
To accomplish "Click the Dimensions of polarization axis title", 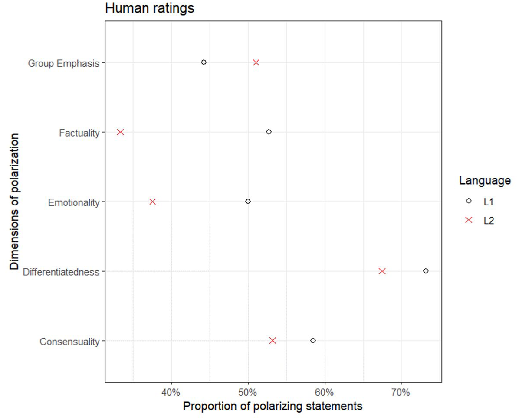I will click(x=14, y=202).
